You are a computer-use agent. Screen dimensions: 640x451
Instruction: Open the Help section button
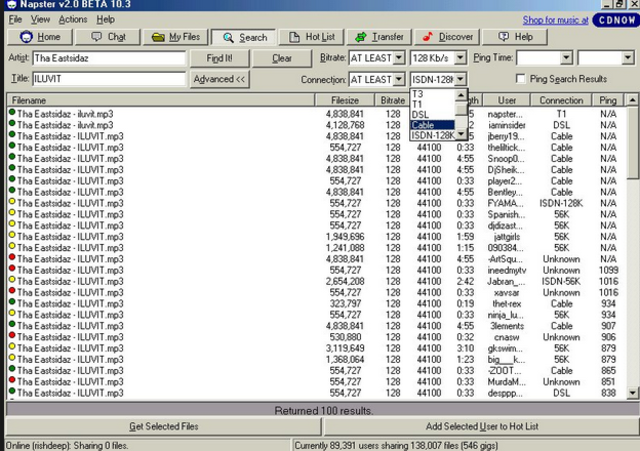[515, 37]
